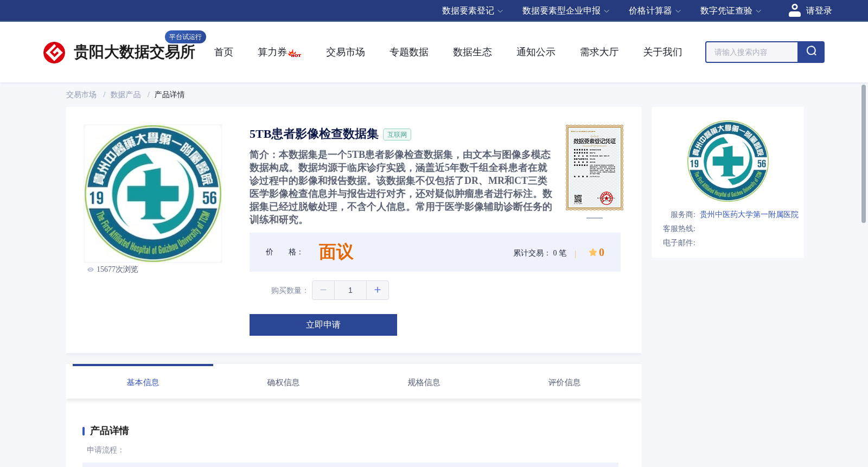Open 需求大厅 navigation item
This screenshot has height=467, width=868.
click(x=599, y=52)
